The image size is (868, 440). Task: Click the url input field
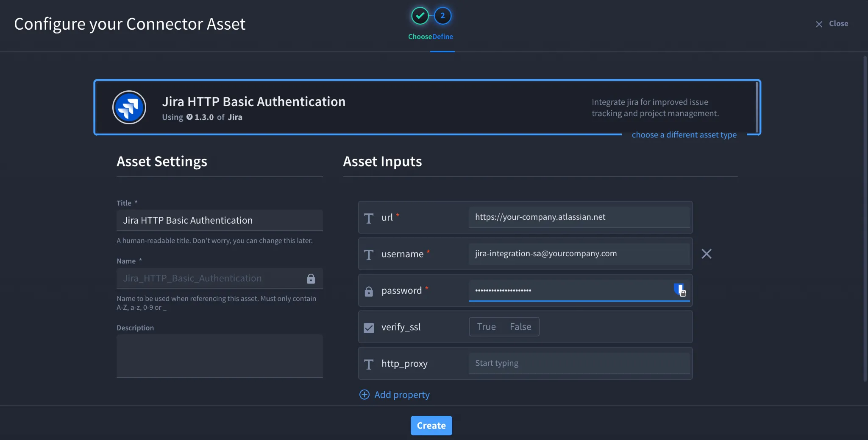(x=579, y=217)
